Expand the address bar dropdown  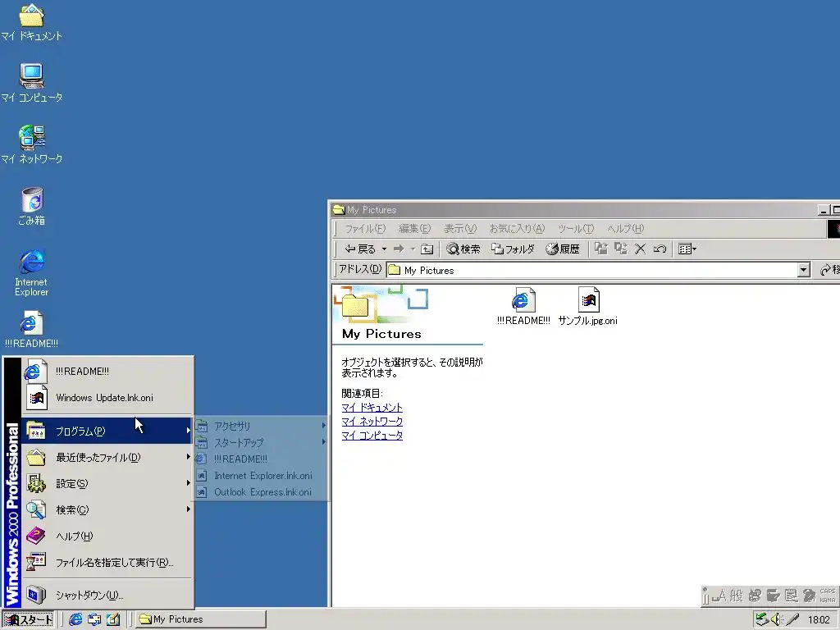pyautogui.click(x=803, y=270)
